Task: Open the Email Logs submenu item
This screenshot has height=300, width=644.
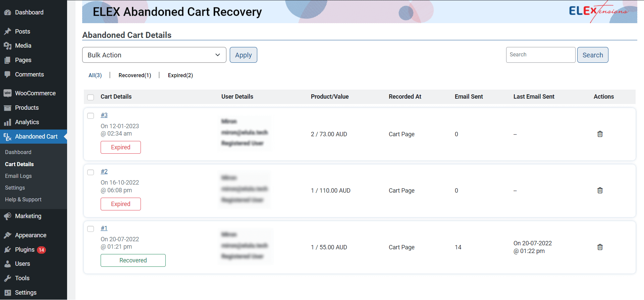Action: [x=18, y=176]
